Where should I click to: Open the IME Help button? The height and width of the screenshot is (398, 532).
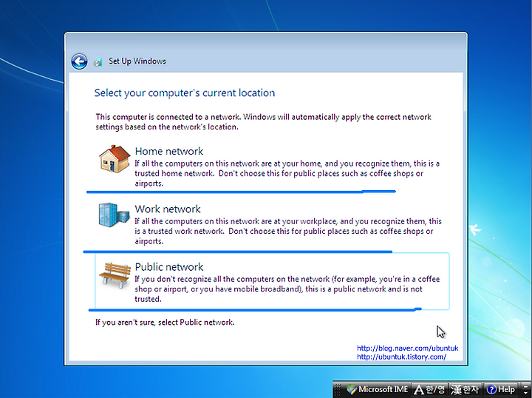(x=501, y=390)
